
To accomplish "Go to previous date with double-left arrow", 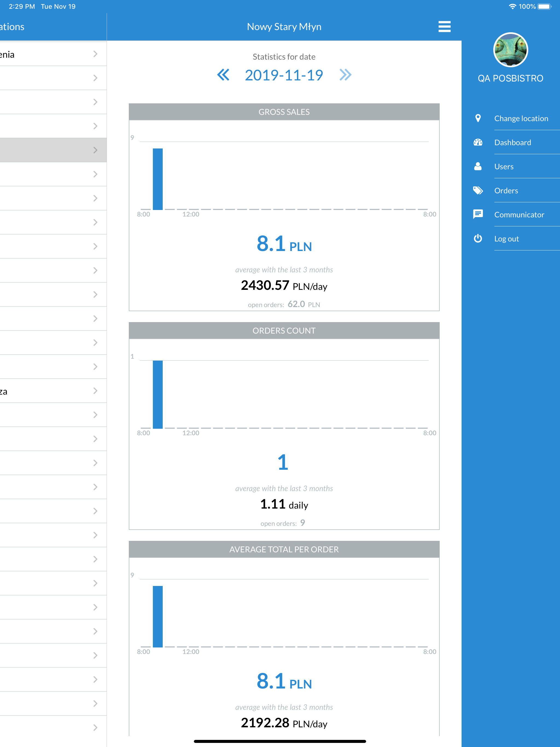I will [x=223, y=75].
